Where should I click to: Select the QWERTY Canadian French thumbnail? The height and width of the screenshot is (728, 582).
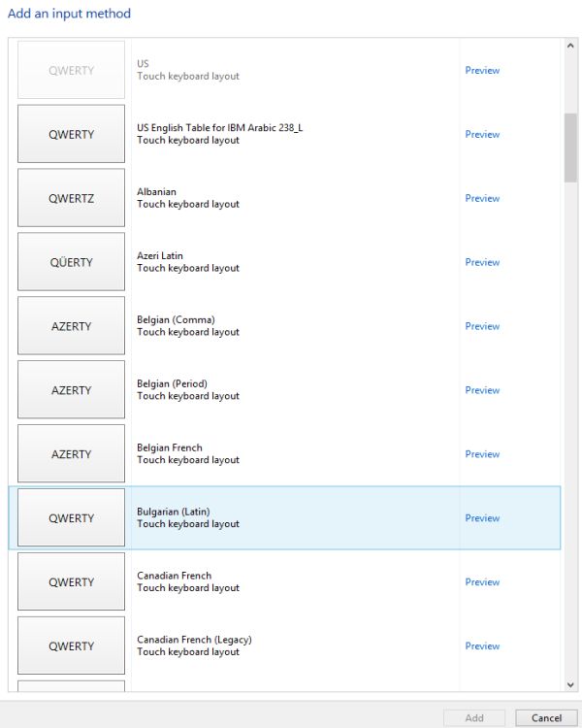72,582
